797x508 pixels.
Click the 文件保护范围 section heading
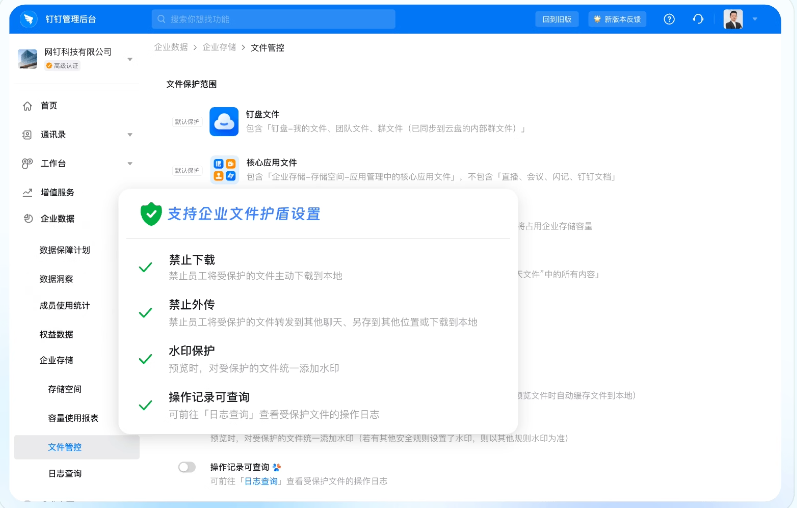pos(191,84)
